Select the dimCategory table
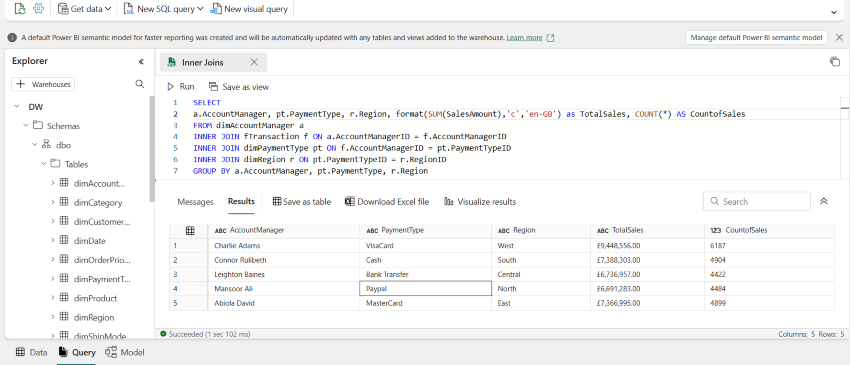 (x=98, y=203)
